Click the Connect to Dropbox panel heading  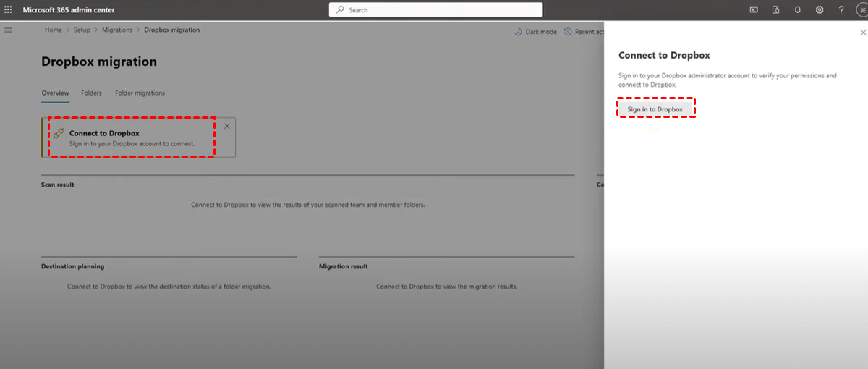point(664,55)
